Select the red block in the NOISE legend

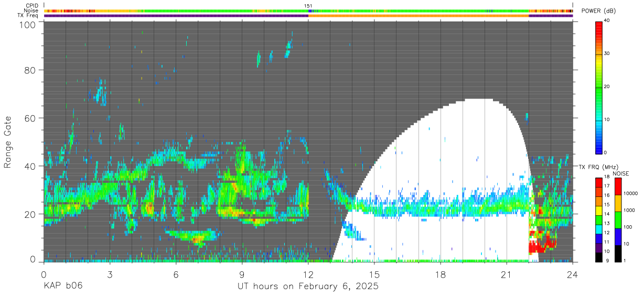click(618, 186)
